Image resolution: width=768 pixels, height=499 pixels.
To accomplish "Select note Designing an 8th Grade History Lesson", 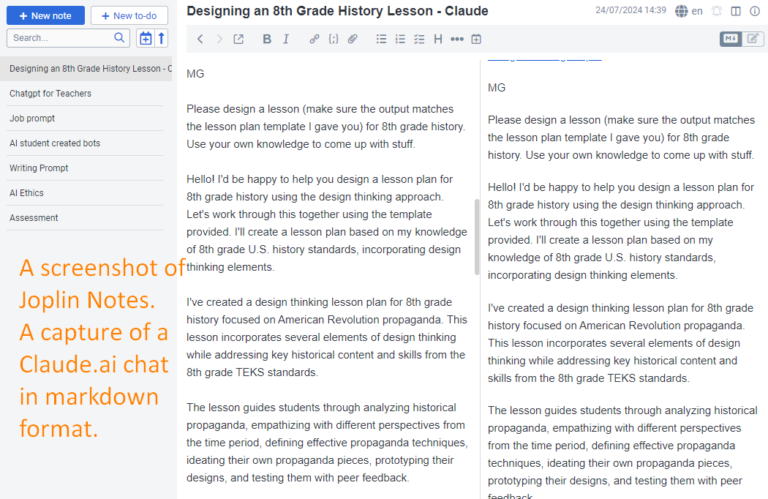I will click(x=86, y=69).
